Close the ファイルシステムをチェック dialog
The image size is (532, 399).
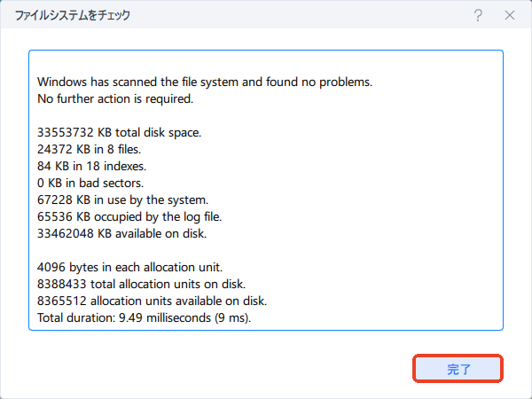tap(509, 15)
